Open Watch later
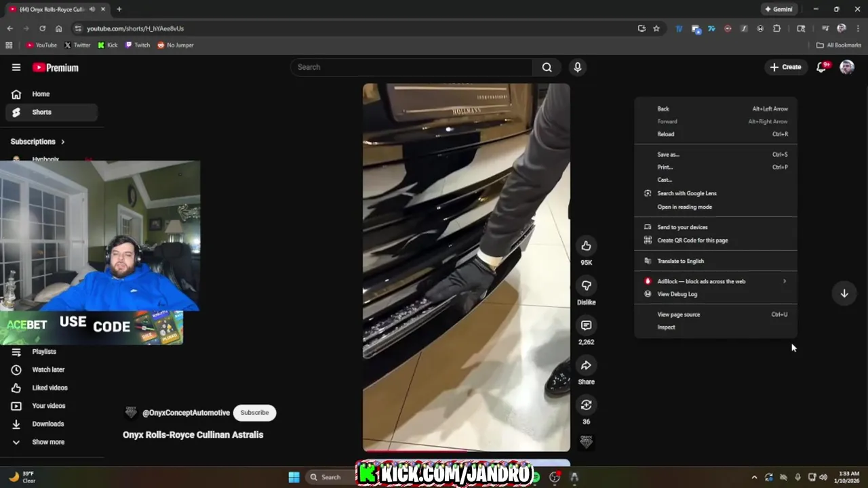This screenshot has width=868, height=488. [52, 370]
